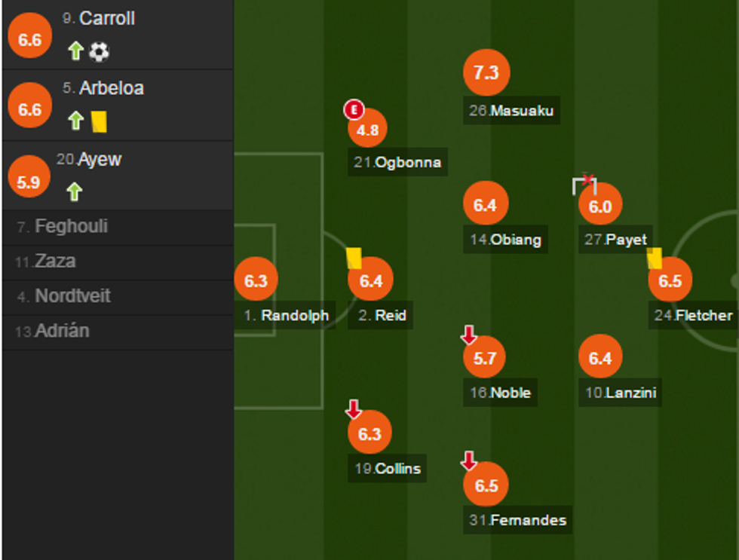Click the yellow card next to Reid
739x560 pixels.
coord(354,258)
